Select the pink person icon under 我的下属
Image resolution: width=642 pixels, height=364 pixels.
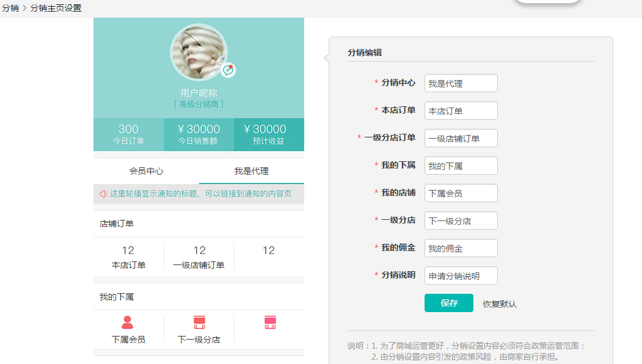pyautogui.click(x=128, y=322)
